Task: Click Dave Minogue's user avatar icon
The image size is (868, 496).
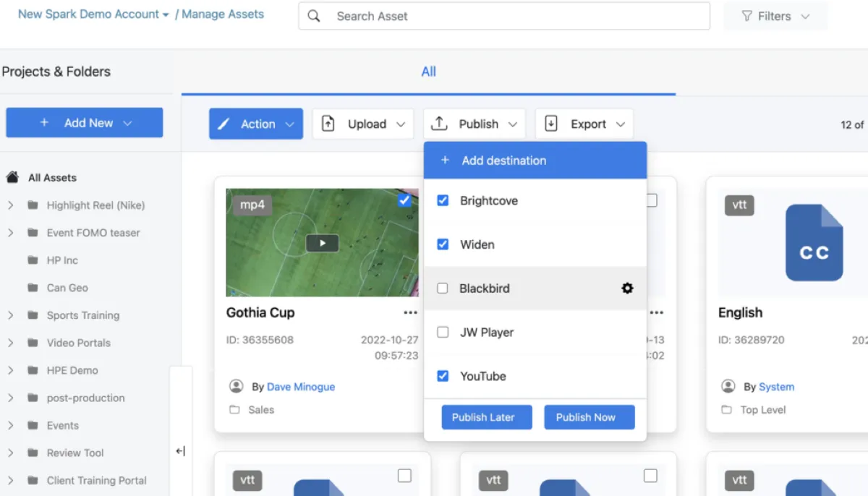Action: [236, 386]
